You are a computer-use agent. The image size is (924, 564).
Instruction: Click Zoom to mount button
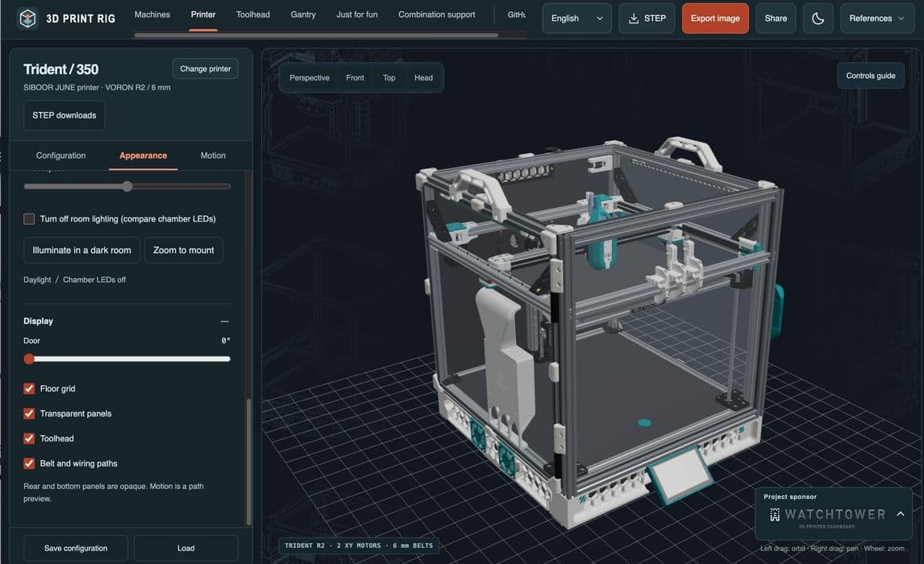[x=183, y=251]
